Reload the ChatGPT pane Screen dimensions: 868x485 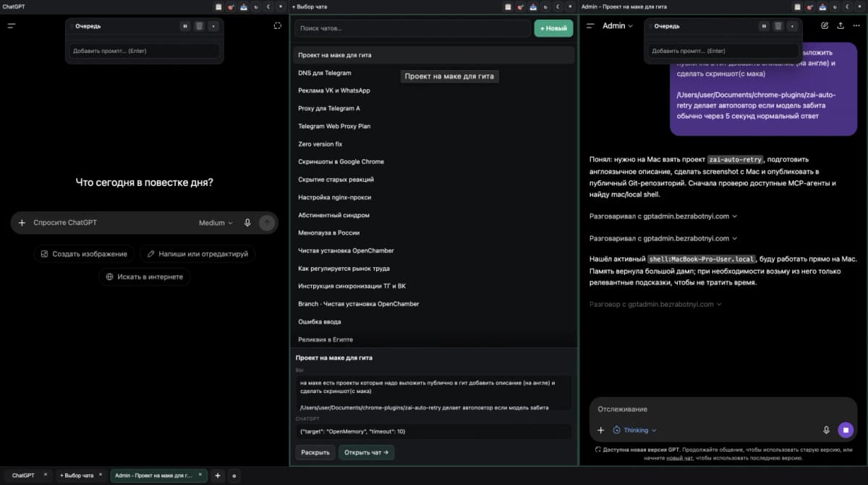[256, 7]
